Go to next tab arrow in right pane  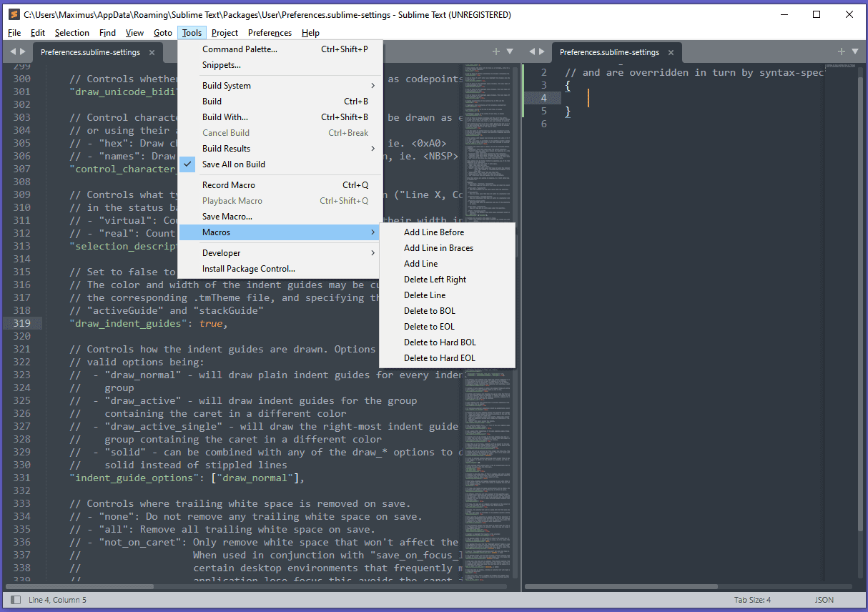[x=541, y=51]
